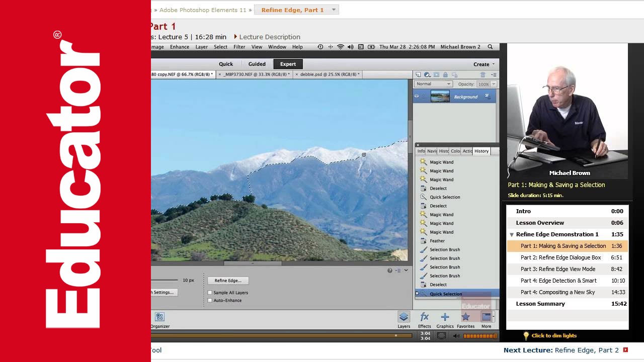The height and width of the screenshot is (362, 644).
Task: Click the light bulb dim lights icon
Action: [526, 335]
